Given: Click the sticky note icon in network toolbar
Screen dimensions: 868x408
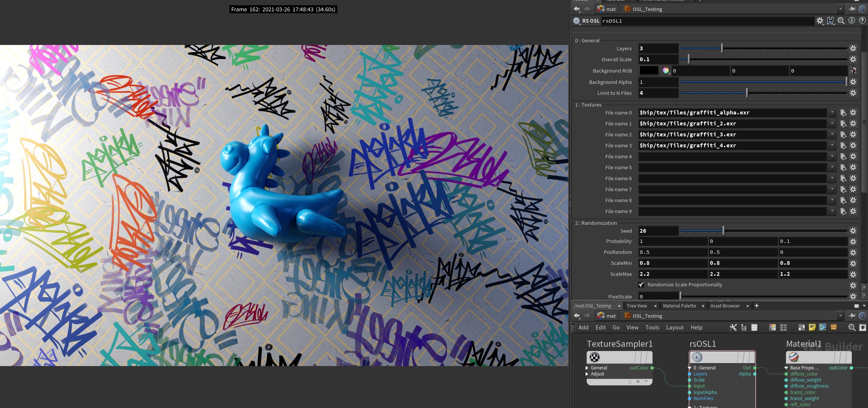Looking at the screenshot, I should (x=812, y=328).
